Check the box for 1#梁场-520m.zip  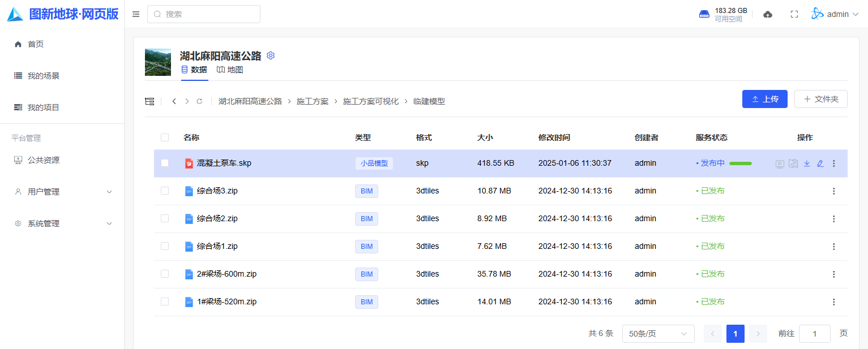[x=165, y=301]
